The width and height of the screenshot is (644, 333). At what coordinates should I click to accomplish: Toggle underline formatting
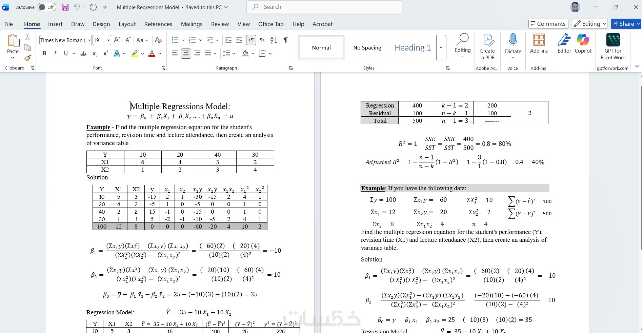click(66, 54)
